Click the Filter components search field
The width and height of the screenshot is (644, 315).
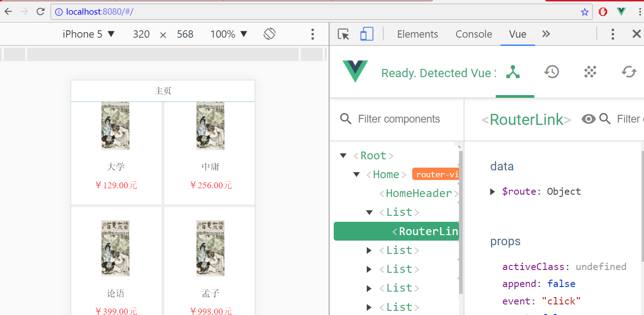tap(399, 119)
